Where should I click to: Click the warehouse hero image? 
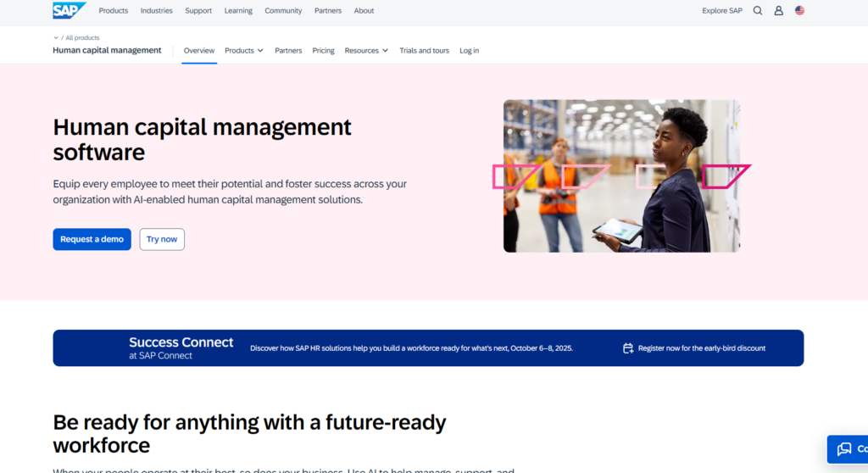point(621,176)
